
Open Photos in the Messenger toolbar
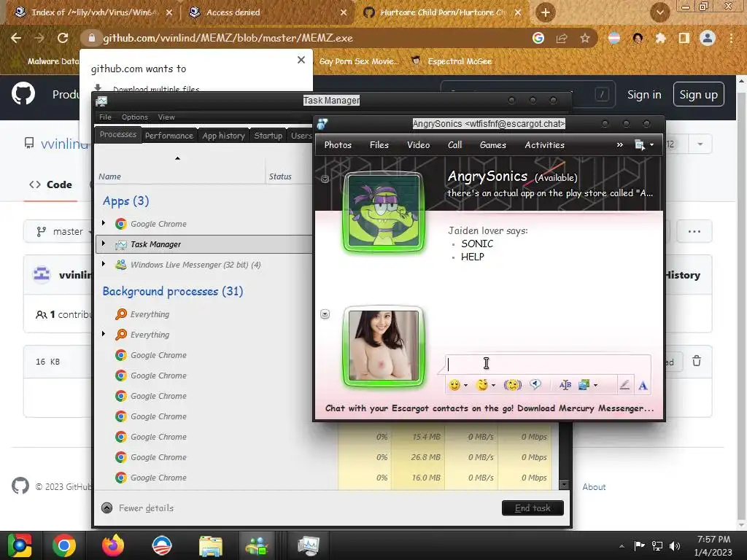click(x=338, y=145)
